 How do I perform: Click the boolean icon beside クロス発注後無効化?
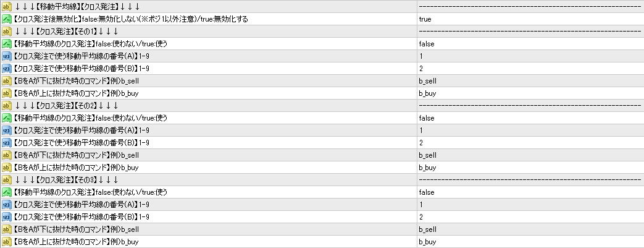6,19
